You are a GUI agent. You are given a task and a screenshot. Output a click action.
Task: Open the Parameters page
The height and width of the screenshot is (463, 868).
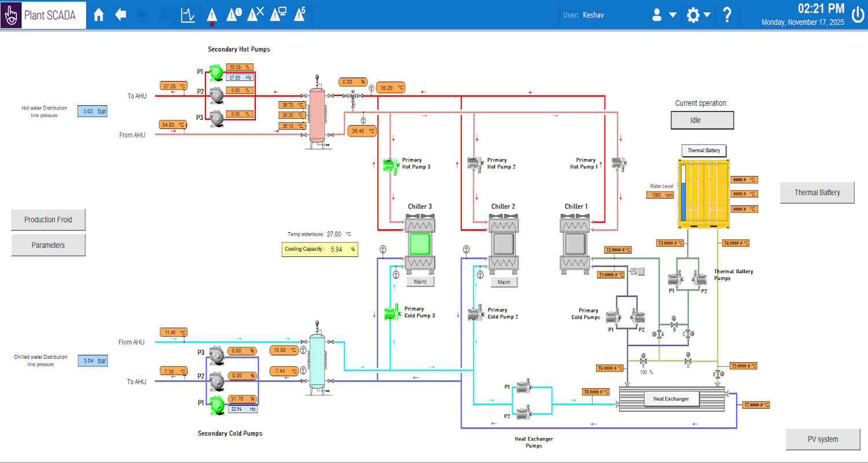pyautogui.click(x=49, y=245)
